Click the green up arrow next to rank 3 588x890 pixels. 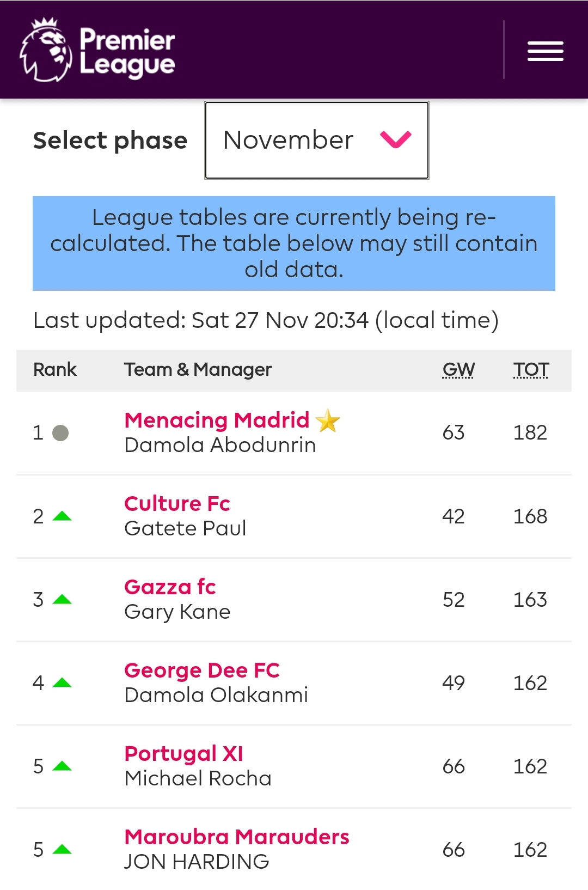click(62, 599)
